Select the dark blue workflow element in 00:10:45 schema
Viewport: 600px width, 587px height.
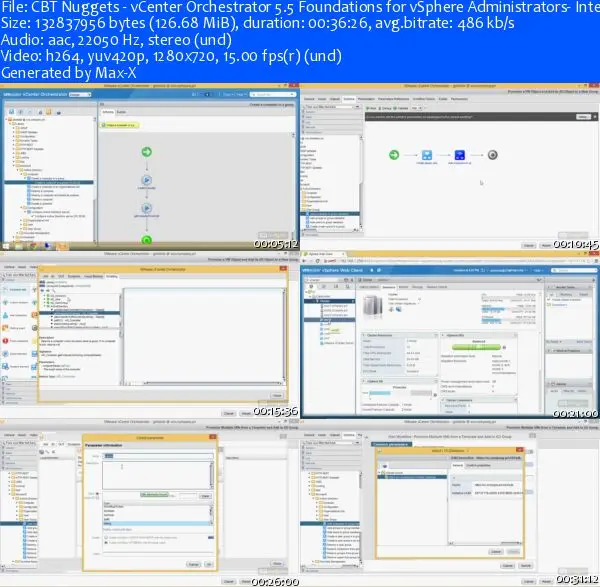point(460,155)
